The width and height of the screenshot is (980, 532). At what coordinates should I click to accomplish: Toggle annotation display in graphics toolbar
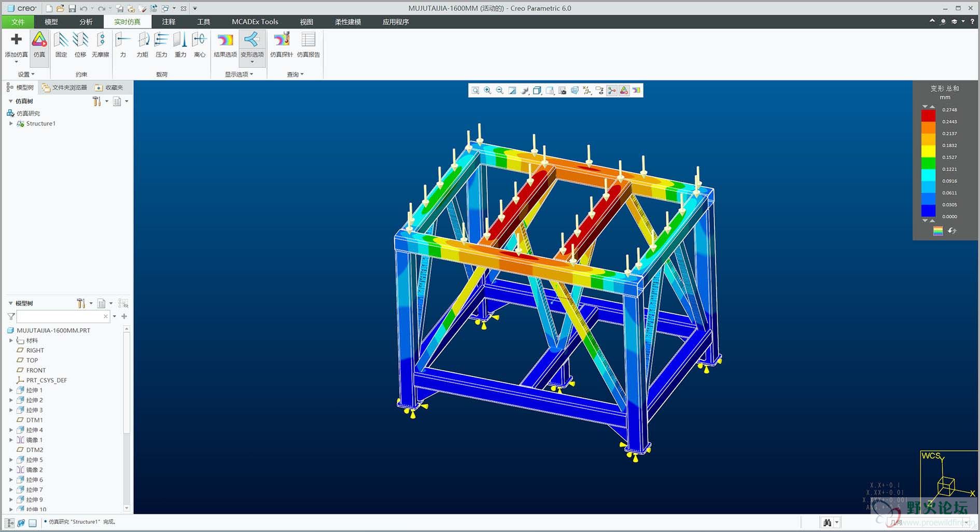(599, 91)
